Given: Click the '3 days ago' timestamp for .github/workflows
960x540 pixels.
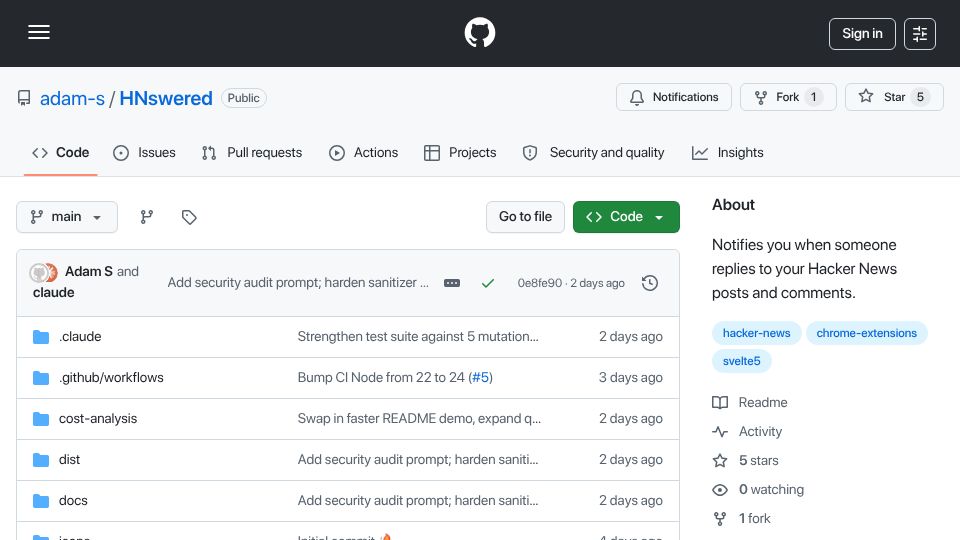Looking at the screenshot, I should [631, 378].
